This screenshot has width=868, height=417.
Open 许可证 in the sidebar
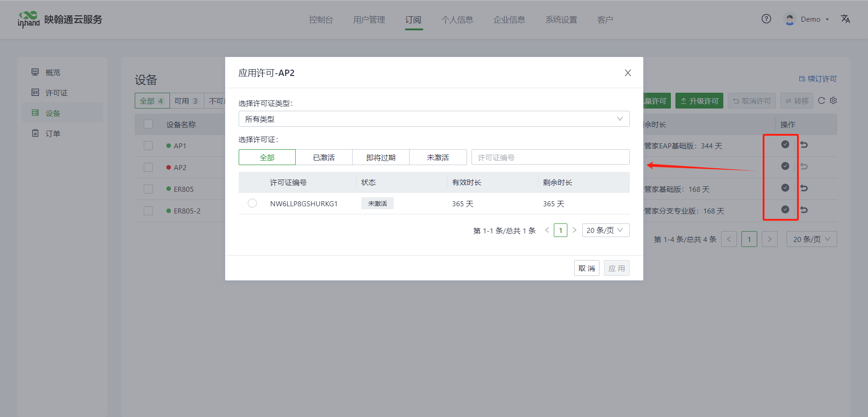62,93
